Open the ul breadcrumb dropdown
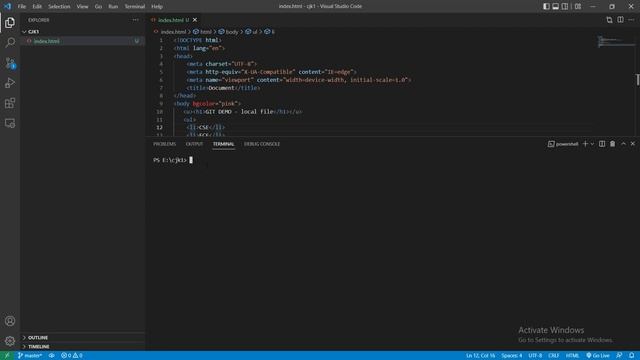The width and height of the screenshot is (640, 360). (x=251, y=31)
